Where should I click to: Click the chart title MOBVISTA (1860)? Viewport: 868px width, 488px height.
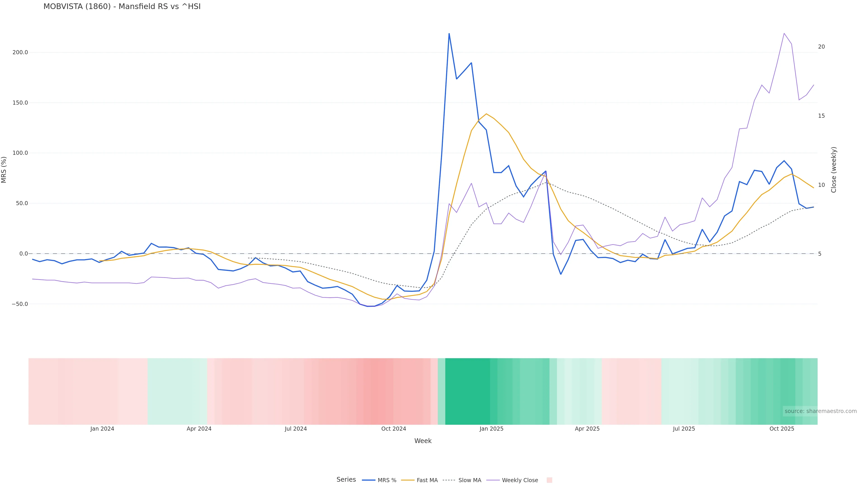point(122,6)
